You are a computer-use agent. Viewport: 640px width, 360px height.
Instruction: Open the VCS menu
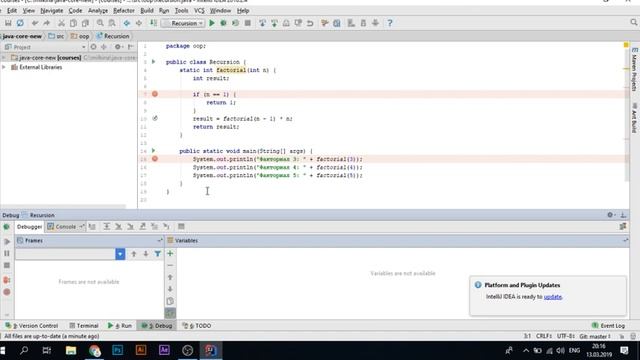[199, 11]
